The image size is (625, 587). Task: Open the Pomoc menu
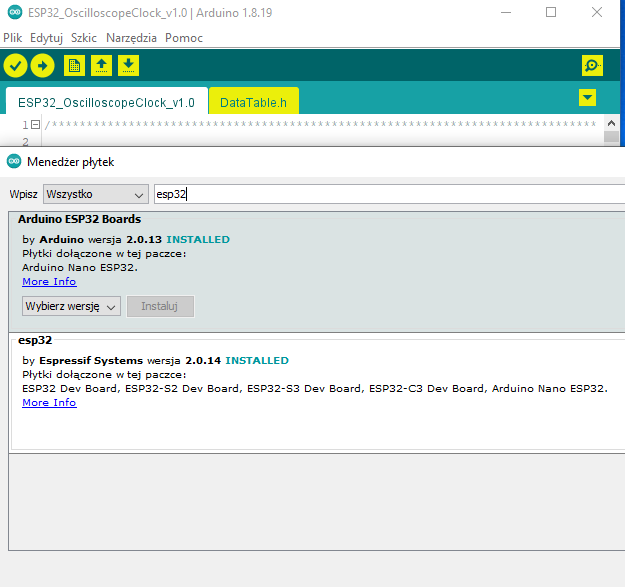[x=184, y=38]
